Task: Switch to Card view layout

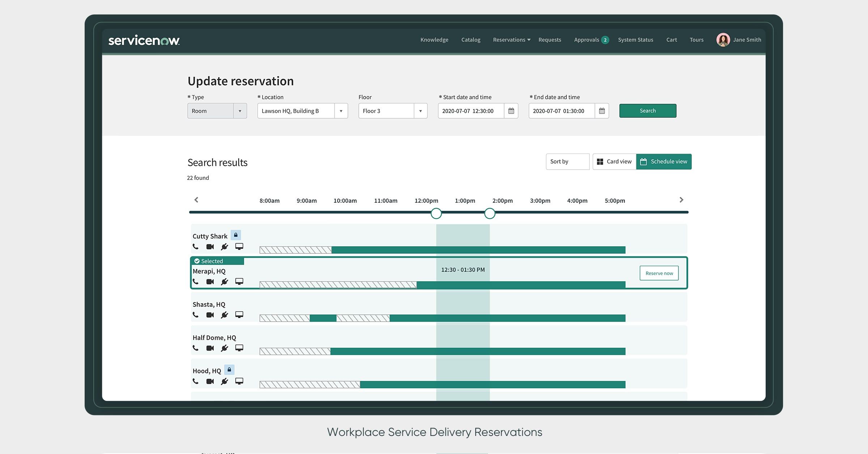Action: coord(613,161)
